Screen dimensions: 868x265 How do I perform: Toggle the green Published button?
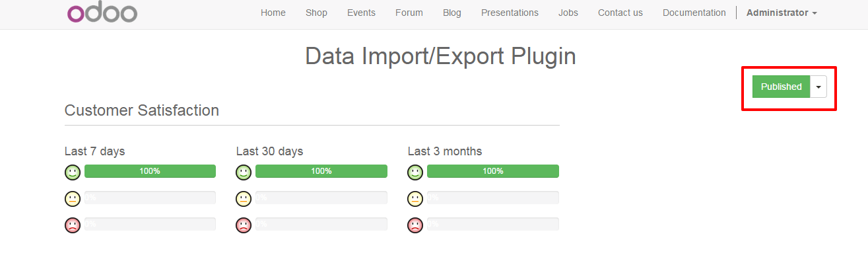(781, 87)
